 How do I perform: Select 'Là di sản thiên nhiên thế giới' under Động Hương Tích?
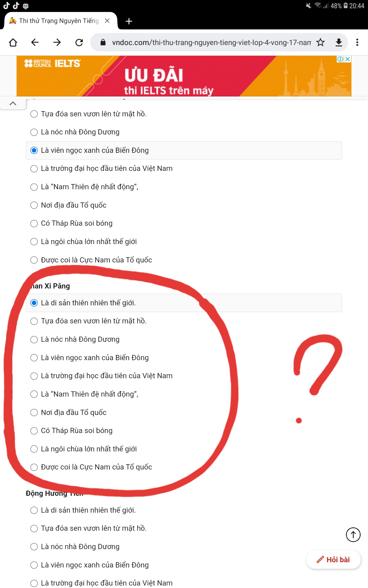coord(34,510)
